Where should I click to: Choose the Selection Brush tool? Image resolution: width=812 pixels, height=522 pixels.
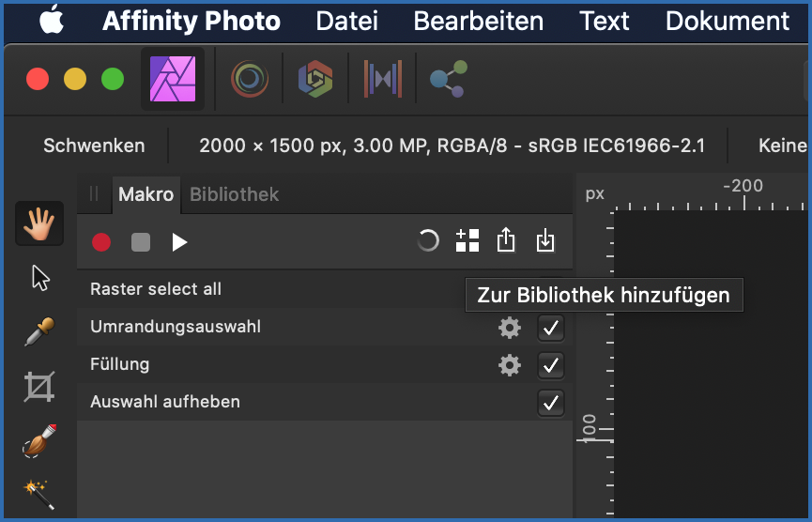[x=39, y=440]
